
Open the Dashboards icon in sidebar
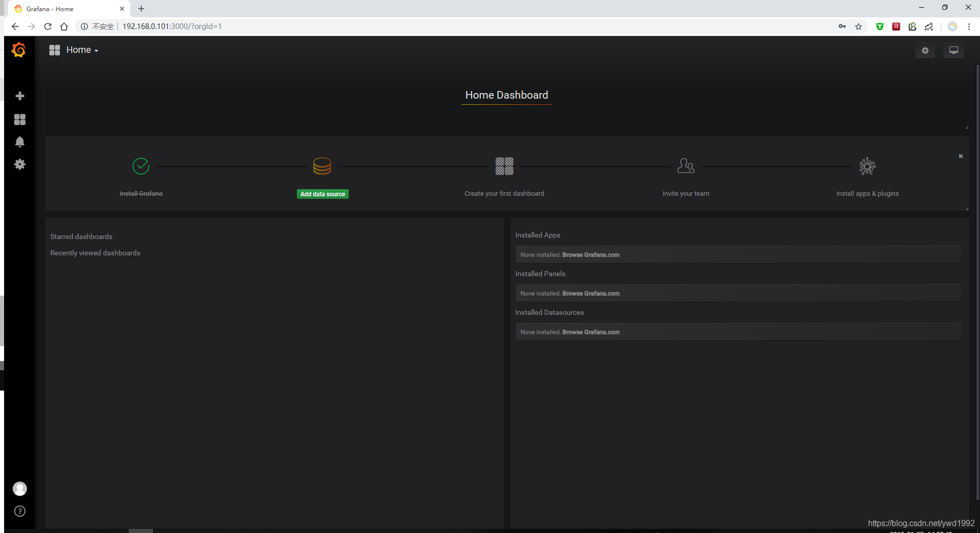pos(20,119)
